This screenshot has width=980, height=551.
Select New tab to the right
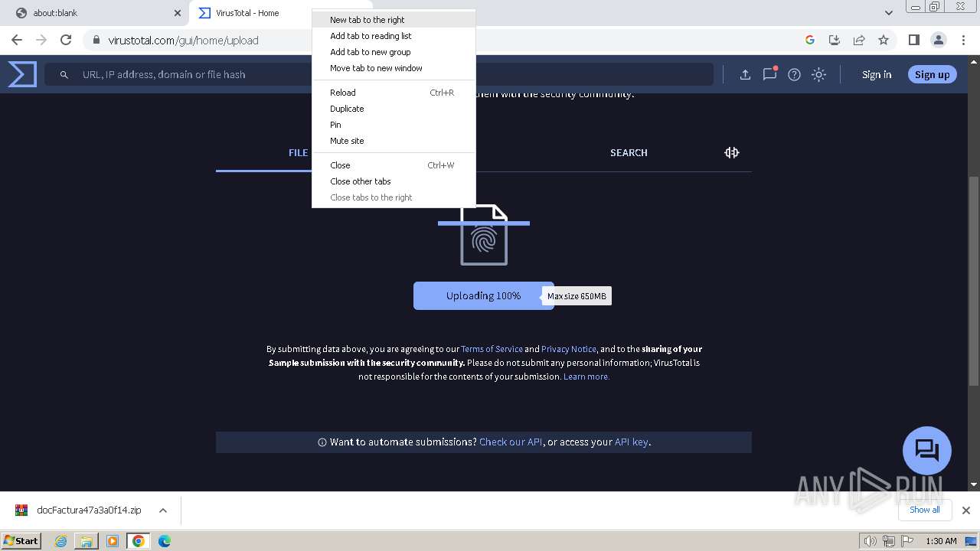(394, 20)
